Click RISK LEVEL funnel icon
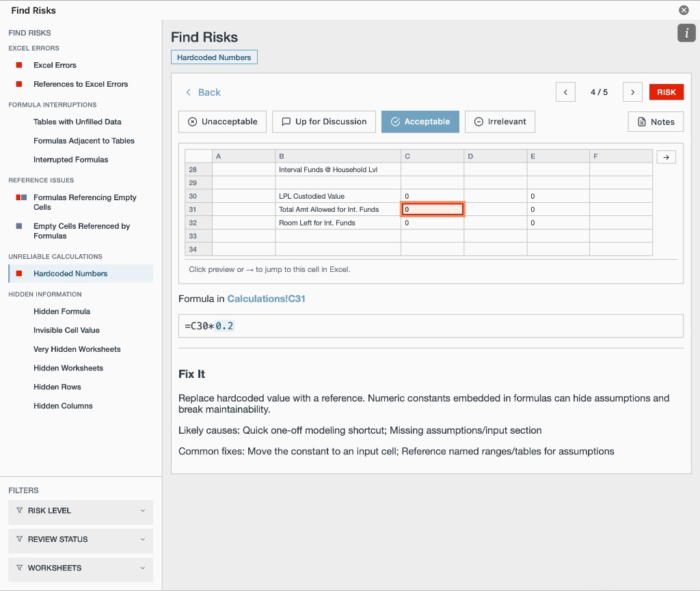This screenshot has width=700, height=591. pyautogui.click(x=20, y=510)
